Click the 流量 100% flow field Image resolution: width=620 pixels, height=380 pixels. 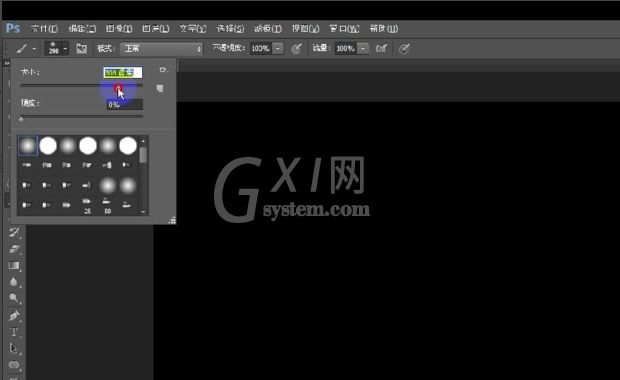coord(346,48)
